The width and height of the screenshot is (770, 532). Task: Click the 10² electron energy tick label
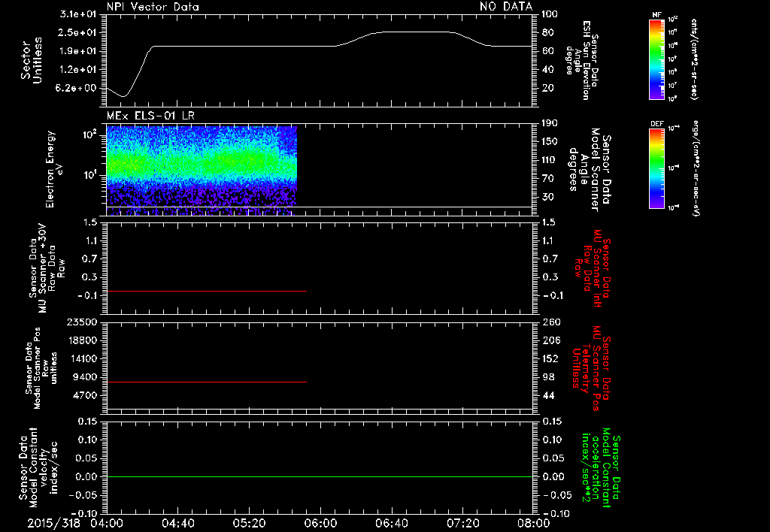point(89,134)
